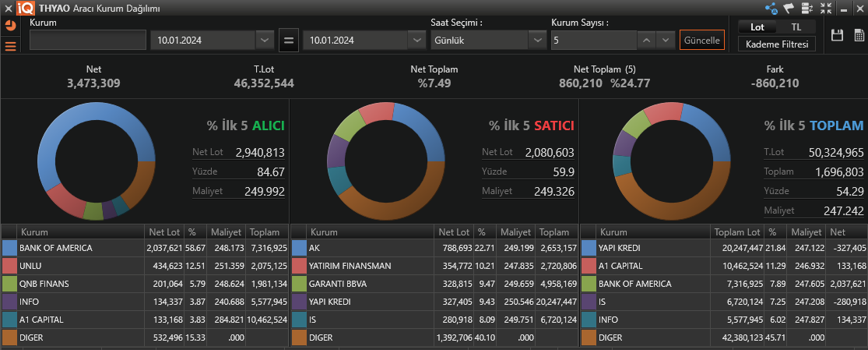Click the spreadsheet export icon
This screenshot has width=868, height=350.
coord(859,36)
